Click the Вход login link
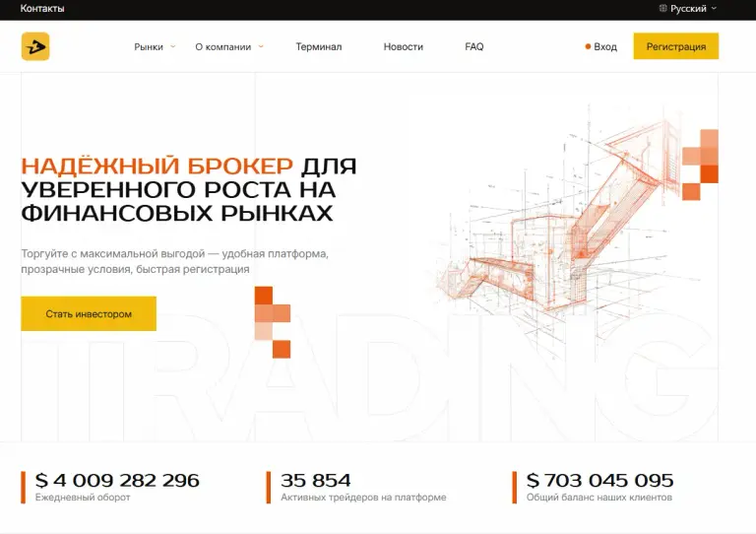The height and width of the screenshot is (534, 756). (x=605, y=46)
